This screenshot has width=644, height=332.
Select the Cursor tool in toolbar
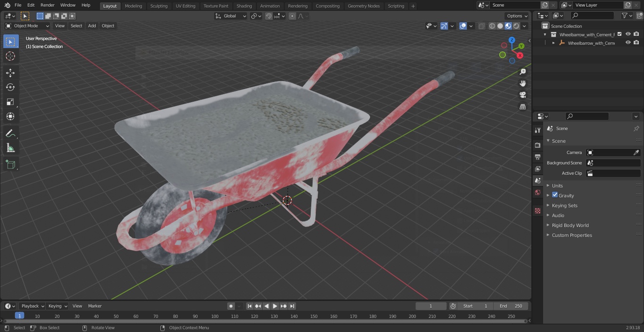pos(10,56)
